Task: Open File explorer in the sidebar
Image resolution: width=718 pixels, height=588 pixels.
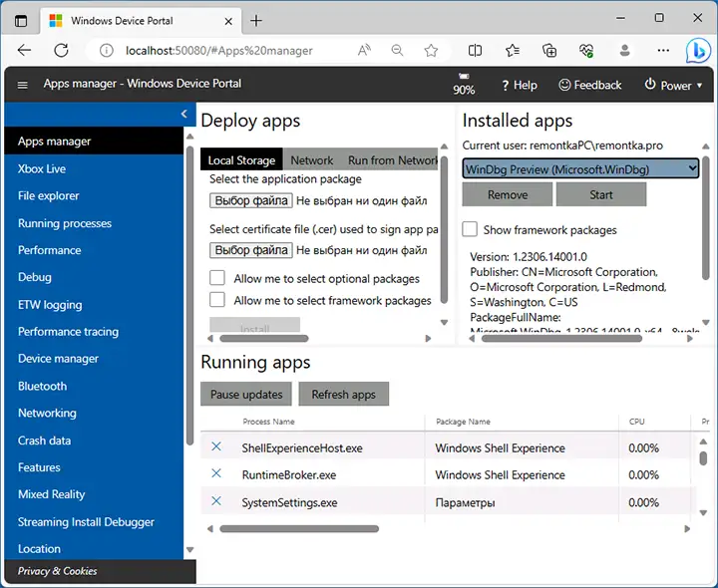Action: coord(94,195)
